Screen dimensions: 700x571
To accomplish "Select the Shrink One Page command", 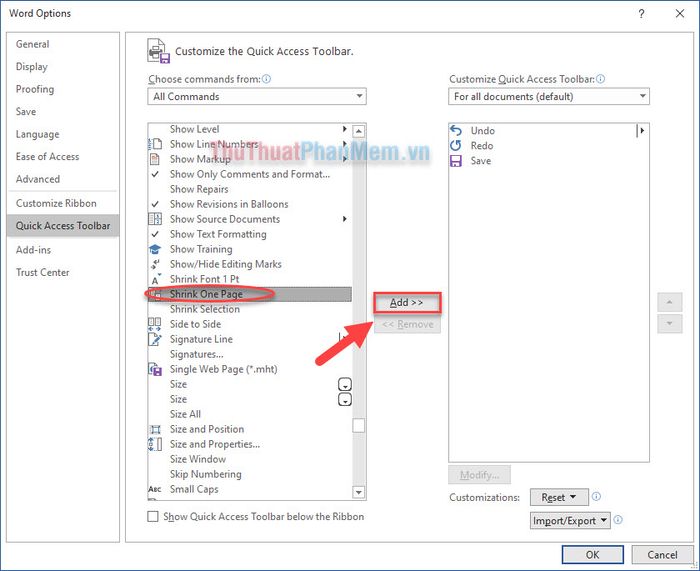I will coord(250,294).
